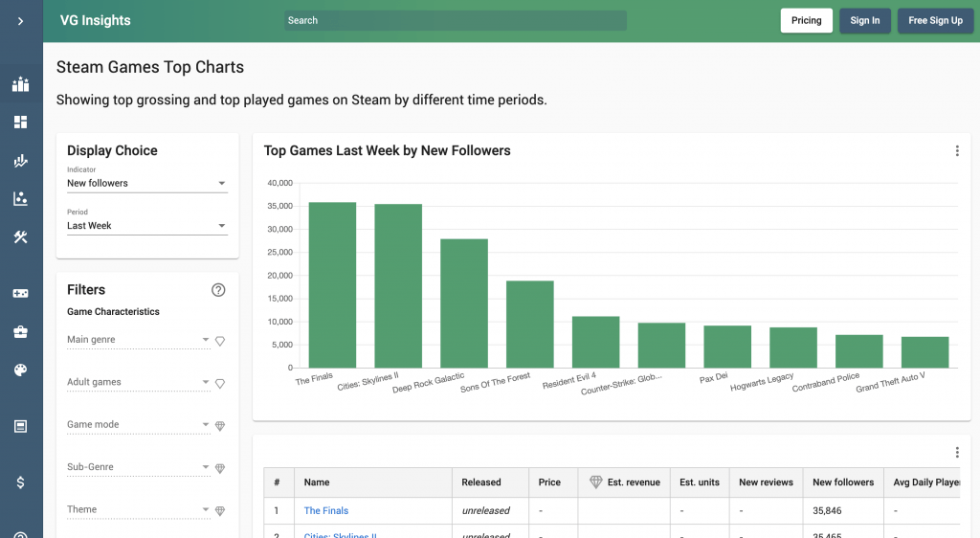Open the game controller icon in sidebar
The image size is (980, 538).
tap(21, 293)
